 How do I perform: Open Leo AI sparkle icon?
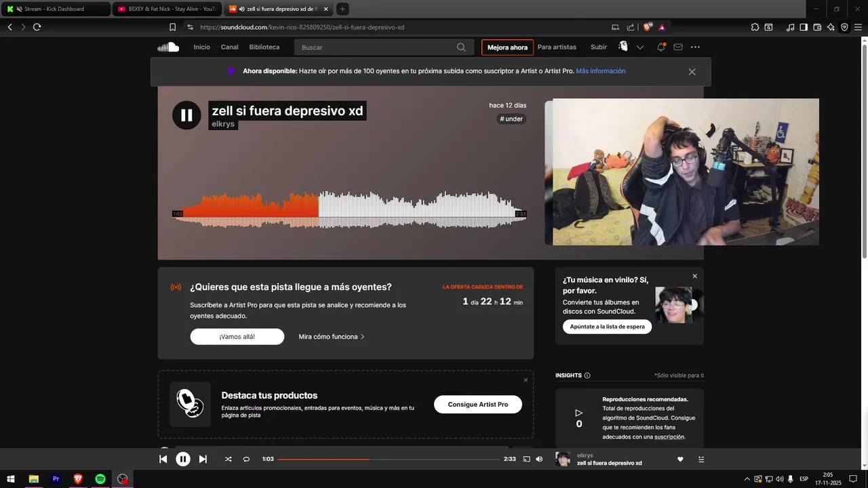(831, 27)
